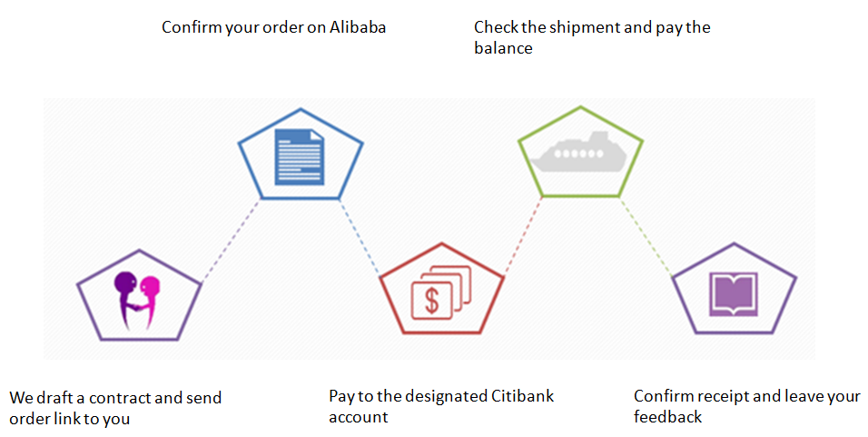868x437 pixels.
Task: Click red dashed line toward shipment pentagon
Action: [x=523, y=235]
